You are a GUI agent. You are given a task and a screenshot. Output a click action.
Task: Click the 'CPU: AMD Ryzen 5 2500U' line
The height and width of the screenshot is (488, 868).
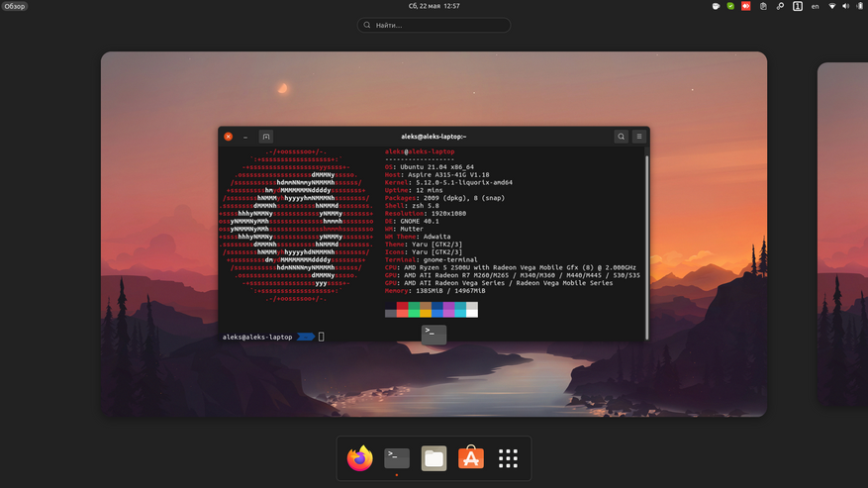click(x=511, y=267)
